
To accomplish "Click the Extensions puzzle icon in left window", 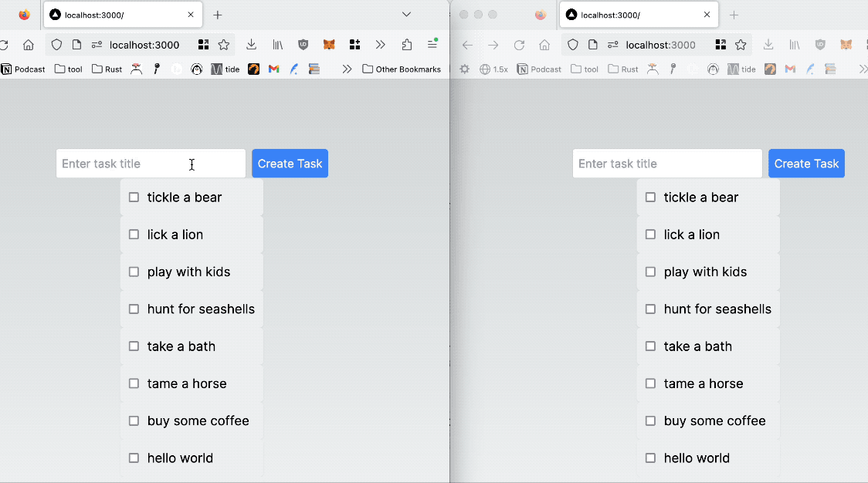I will 407,45.
